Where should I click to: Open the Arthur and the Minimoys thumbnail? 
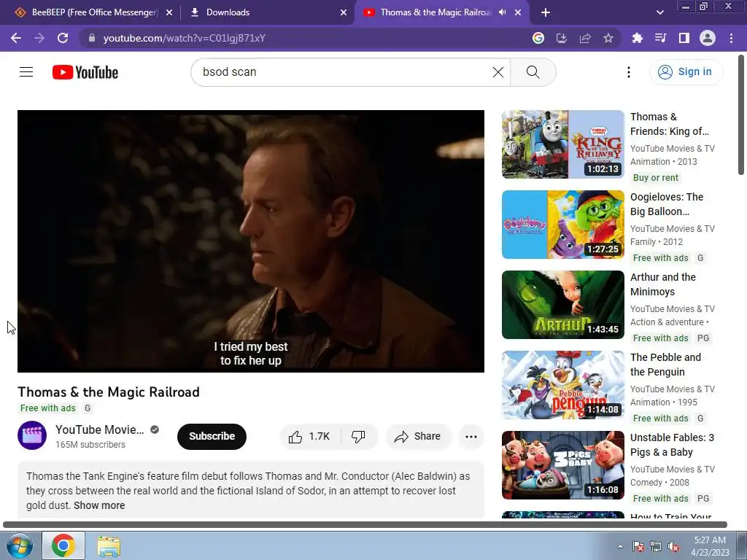(562, 305)
